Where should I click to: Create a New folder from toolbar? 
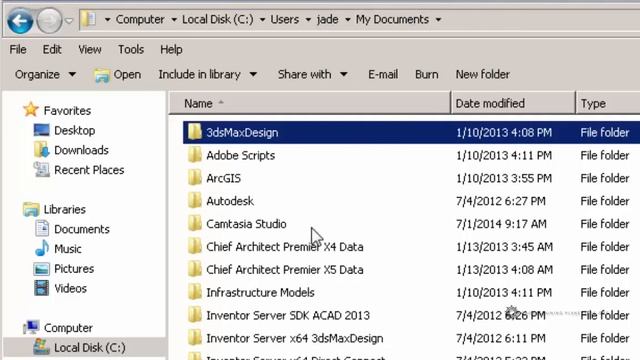[x=482, y=74]
